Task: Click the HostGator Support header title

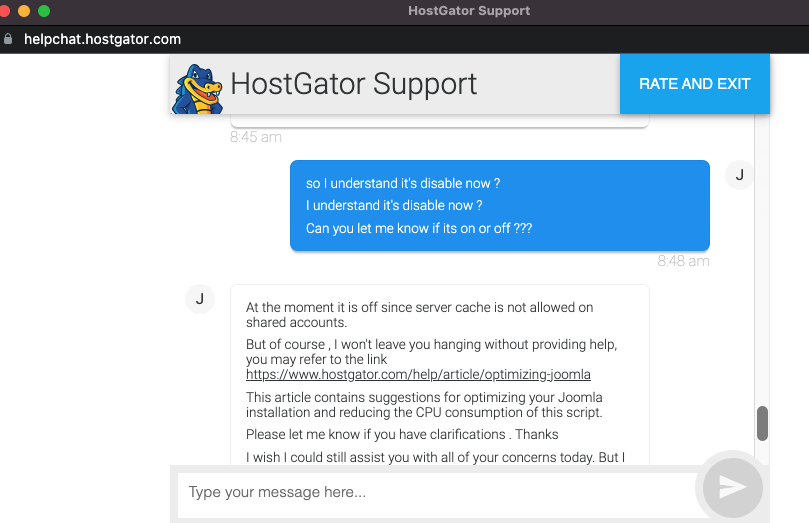Action: pyautogui.click(x=353, y=84)
